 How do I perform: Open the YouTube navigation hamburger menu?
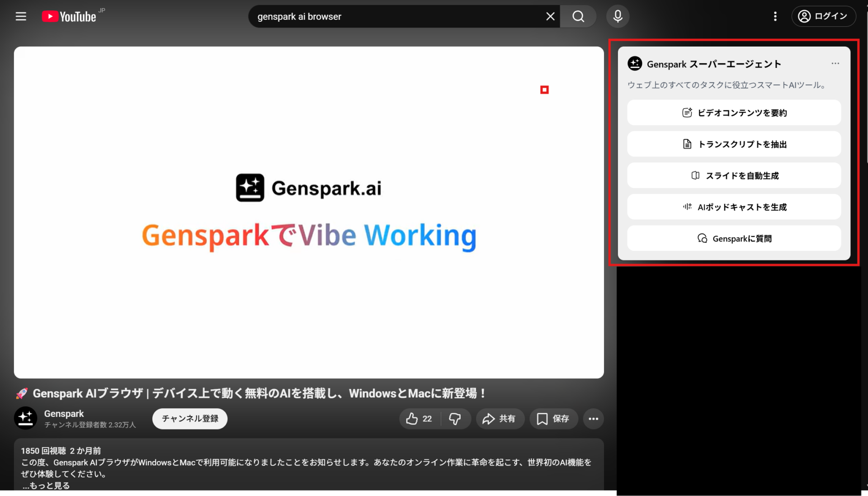pos(21,16)
